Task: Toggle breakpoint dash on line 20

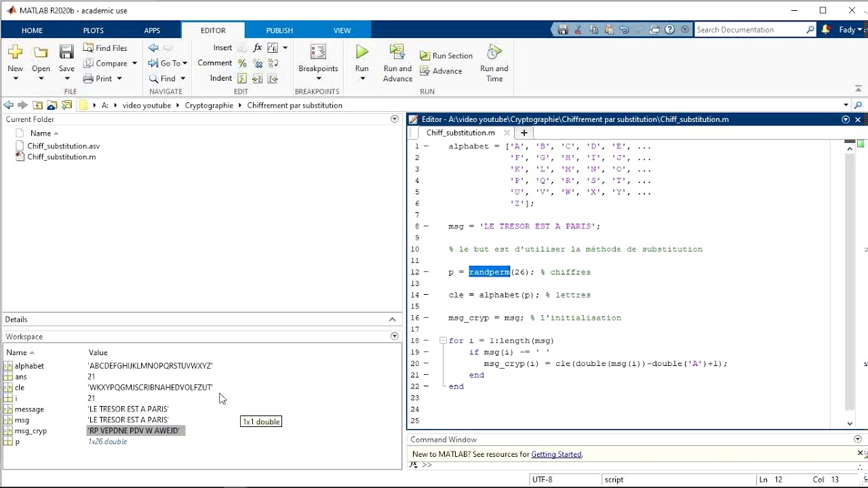Action: tap(426, 363)
